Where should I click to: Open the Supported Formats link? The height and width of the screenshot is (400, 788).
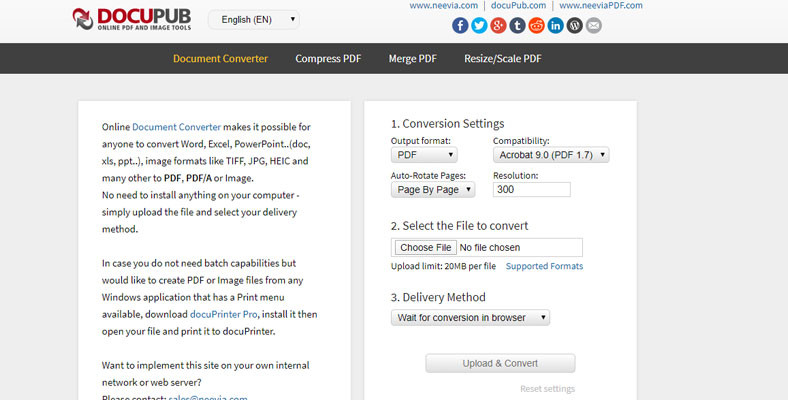pyautogui.click(x=544, y=266)
